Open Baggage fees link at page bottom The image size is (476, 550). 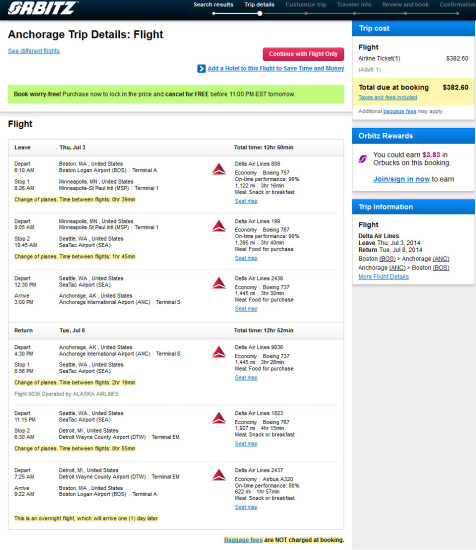click(x=243, y=540)
